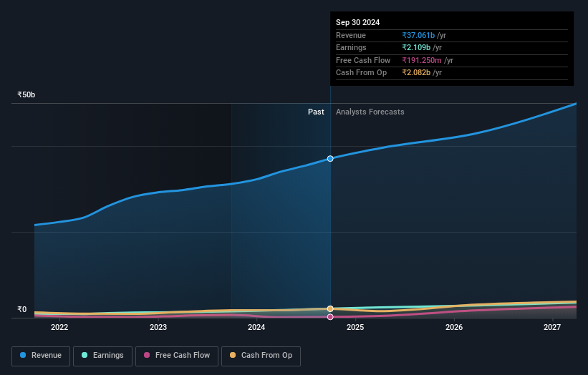Click the 2022 x-axis label

click(x=59, y=327)
